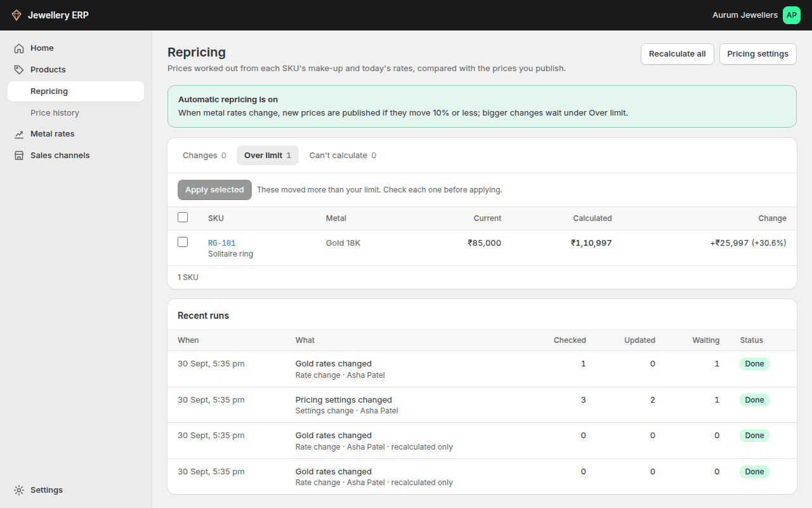Screen dimensions: 812x508
Task: Go to Repricing in the sidebar
Action: 76,91
